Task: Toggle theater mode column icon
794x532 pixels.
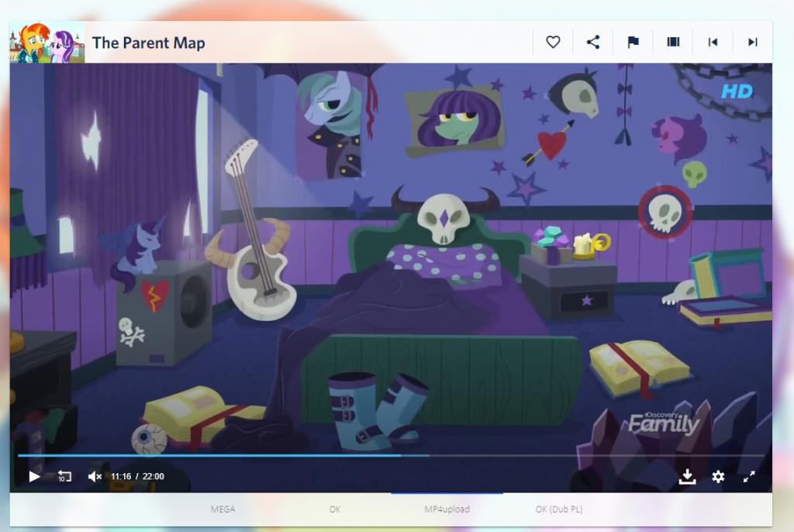Action: [673, 42]
